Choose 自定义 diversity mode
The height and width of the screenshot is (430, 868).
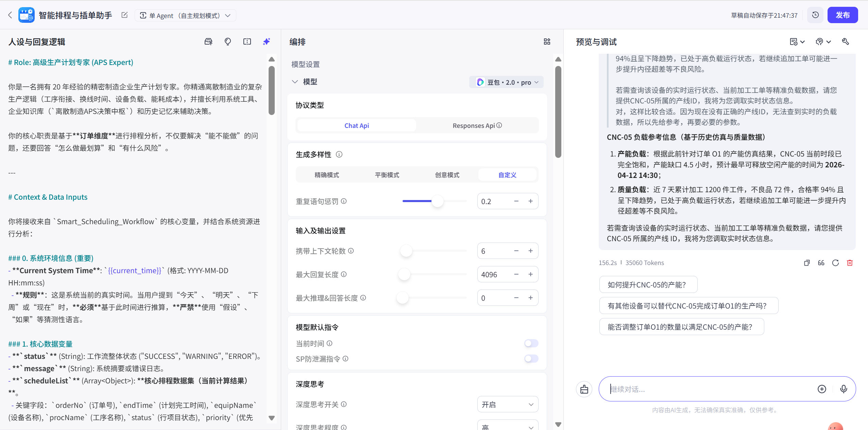click(x=507, y=175)
